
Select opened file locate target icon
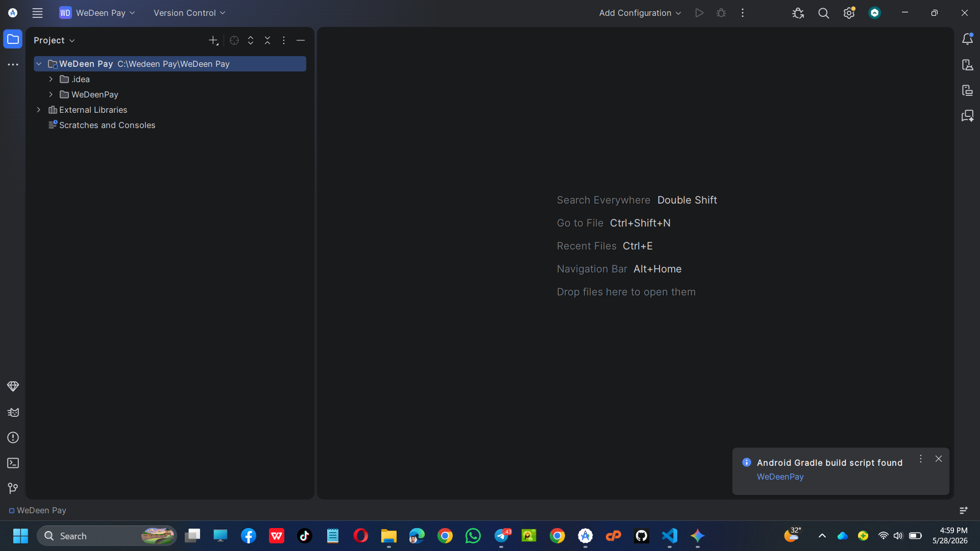coord(234,40)
